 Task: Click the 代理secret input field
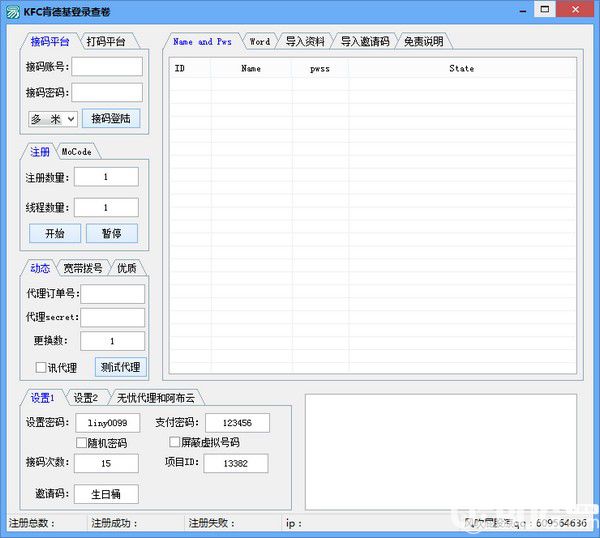(112, 318)
